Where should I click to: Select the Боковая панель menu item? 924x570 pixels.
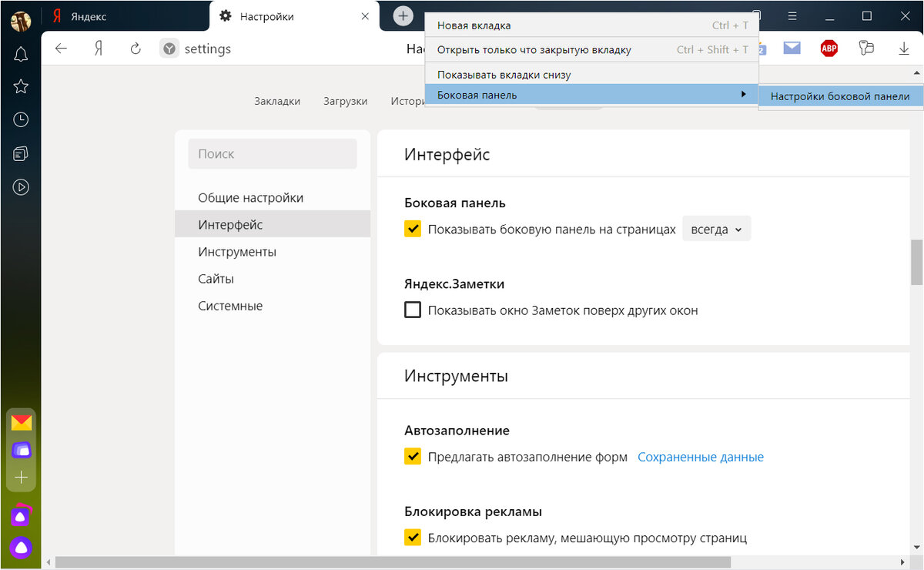(x=591, y=95)
